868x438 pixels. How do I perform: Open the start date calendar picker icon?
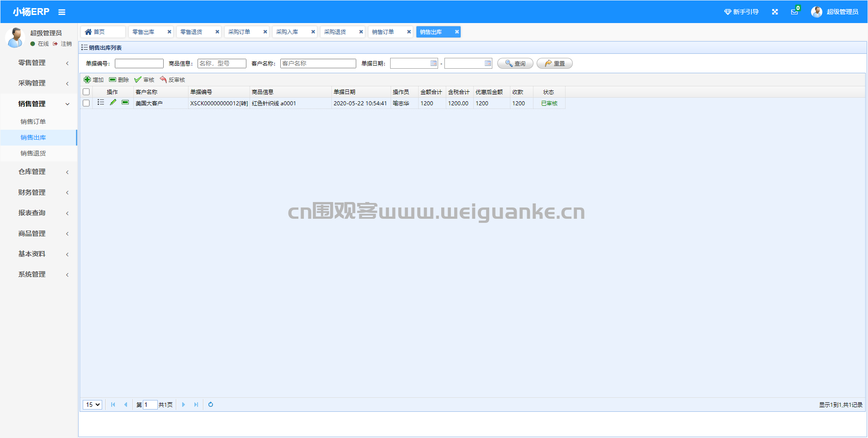434,63
